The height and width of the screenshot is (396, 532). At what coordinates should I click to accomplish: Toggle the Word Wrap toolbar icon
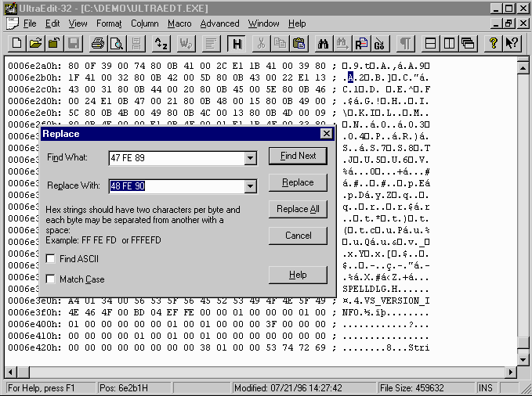coord(186,43)
